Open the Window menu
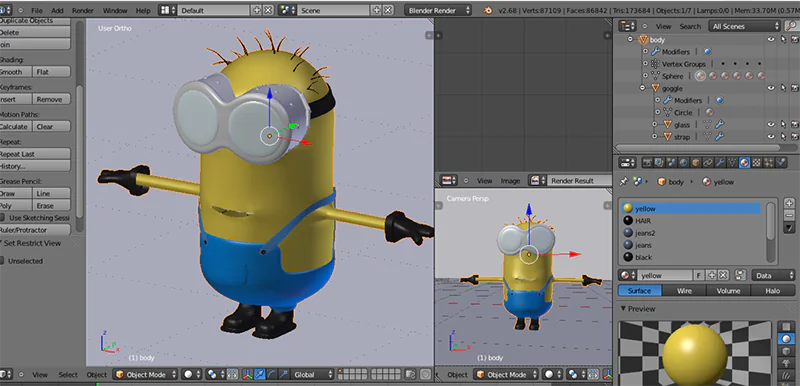The image size is (800, 386). click(x=115, y=10)
